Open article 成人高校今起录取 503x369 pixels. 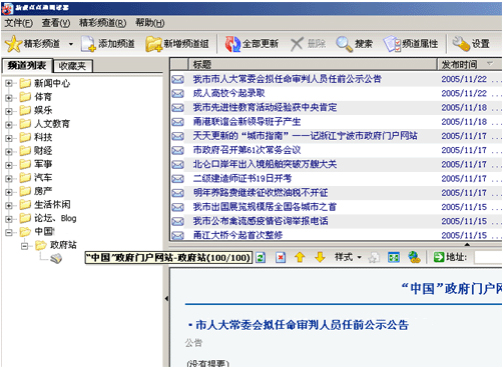coord(229,93)
